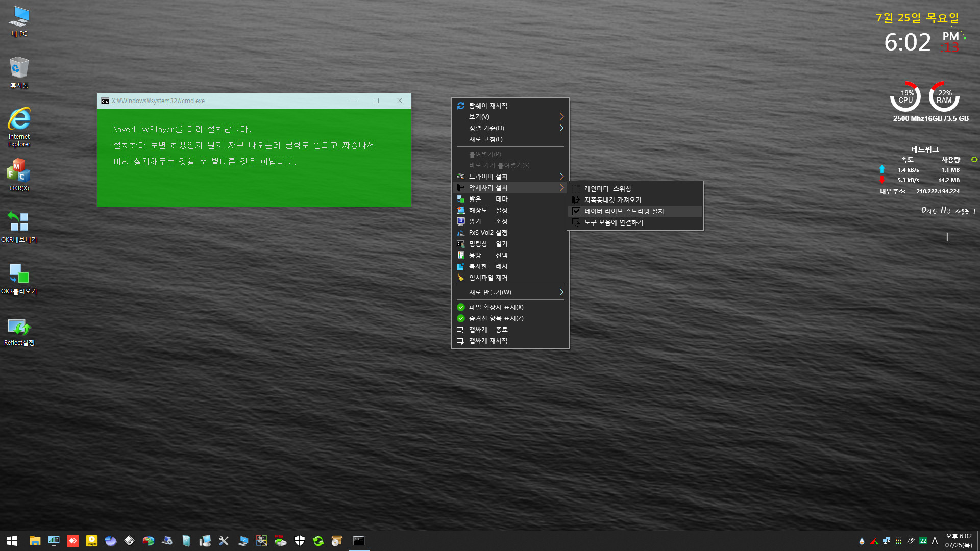Click the wrench and screwdriver taskbar icon
The width and height of the screenshot is (980, 551).
pos(224,541)
